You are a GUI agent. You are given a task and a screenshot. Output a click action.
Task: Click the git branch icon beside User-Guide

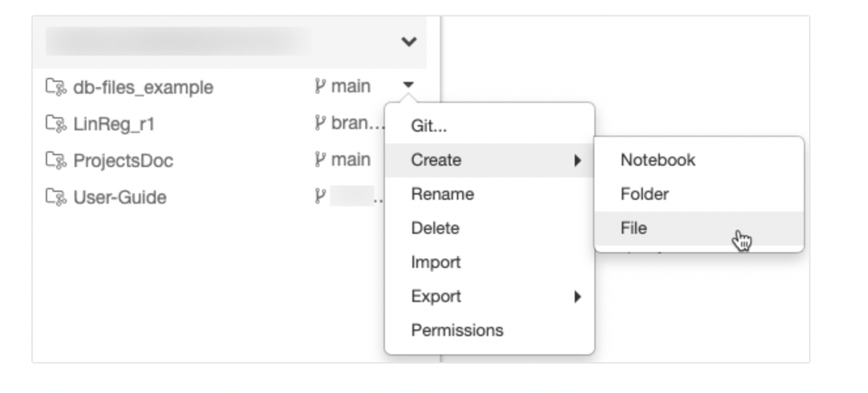click(320, 197)
